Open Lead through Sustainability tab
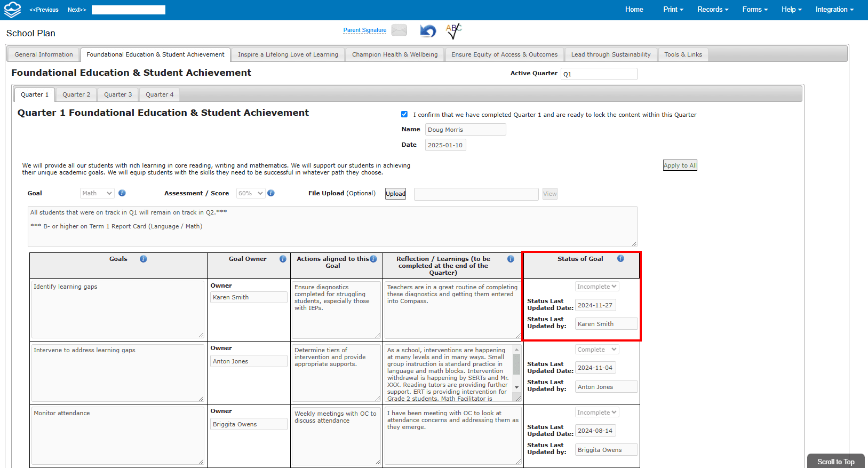Image resolution: width=868 pixels, height=468 pixels. click(611, 54)
